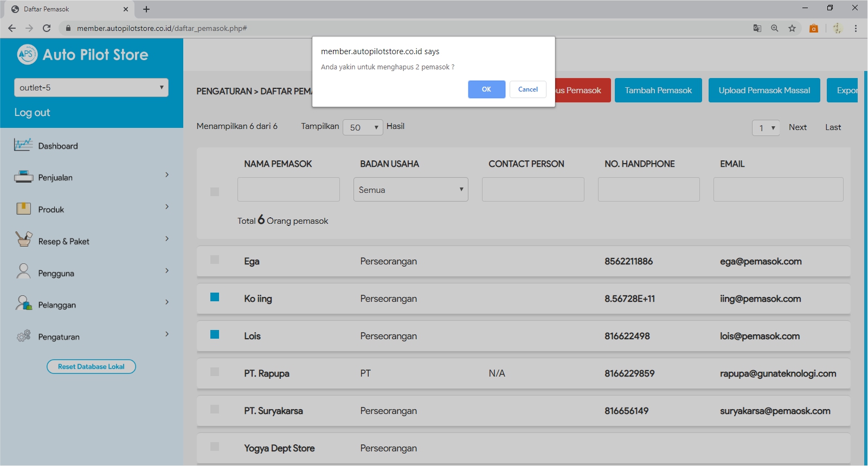868x466 pixels.
Task: Tick the checkbox for Ega
Action: tap(215, 260)
